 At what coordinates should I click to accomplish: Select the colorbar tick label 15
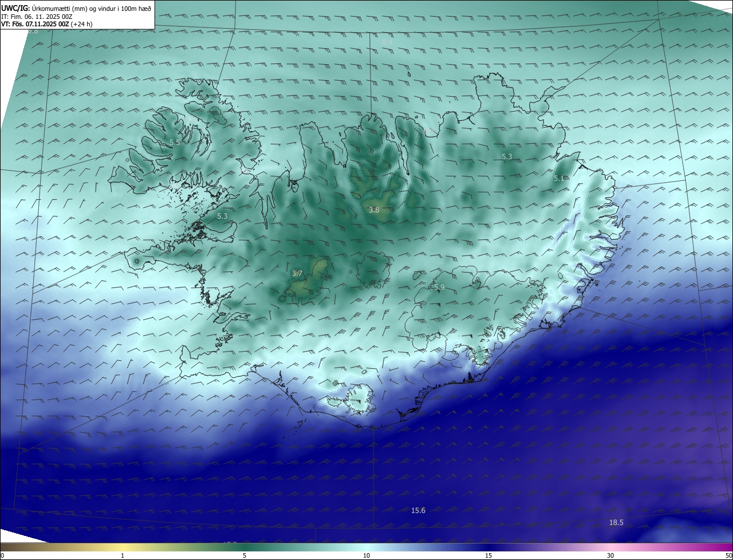pyautogui.click(x=488, y=555)
